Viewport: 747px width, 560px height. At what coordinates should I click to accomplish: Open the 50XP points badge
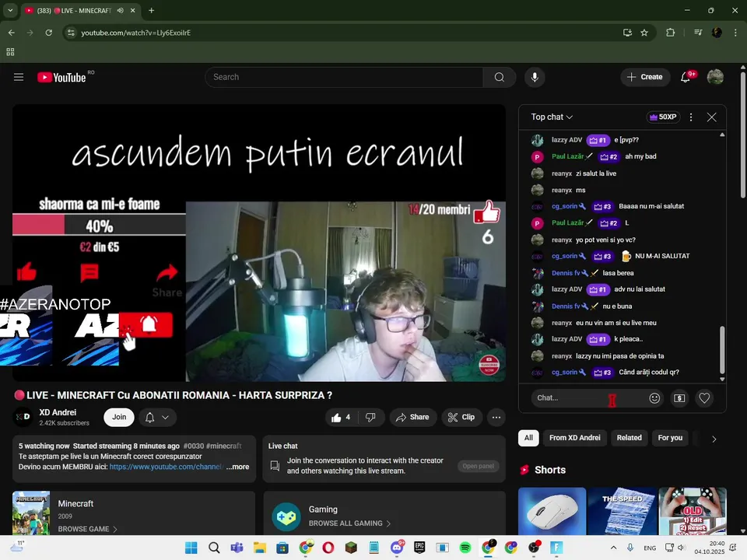tap(663, 117)
